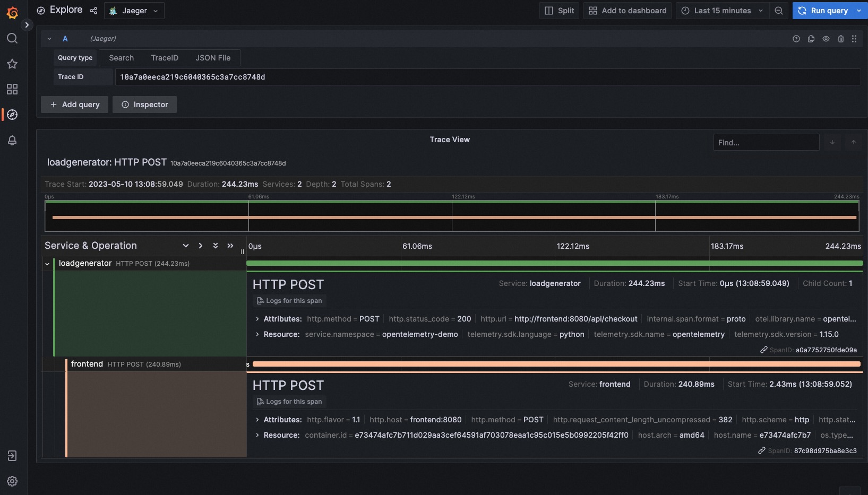The image size is (868, 495).
Task: Toggle query A visibility eye
Action: click(x=826, y=39)
